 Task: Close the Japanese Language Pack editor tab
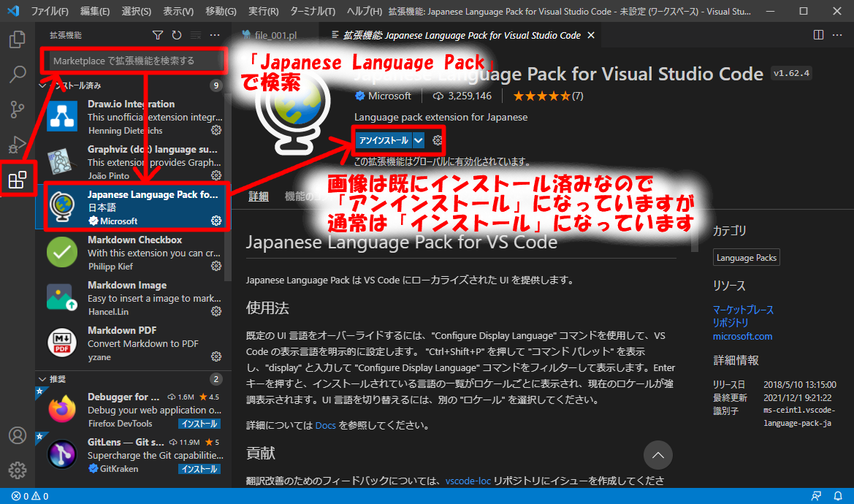tap(591, 35)
